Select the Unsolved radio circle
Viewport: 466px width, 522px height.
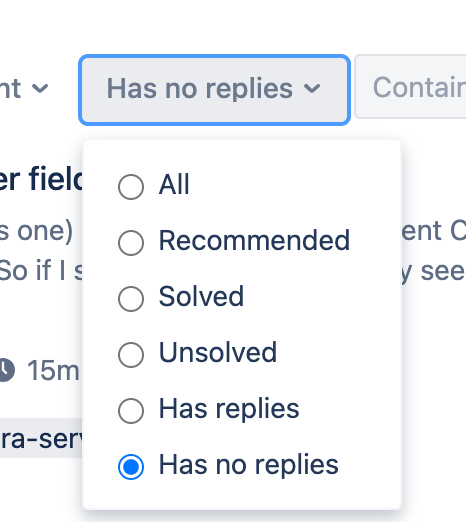[x=131, y=355]
